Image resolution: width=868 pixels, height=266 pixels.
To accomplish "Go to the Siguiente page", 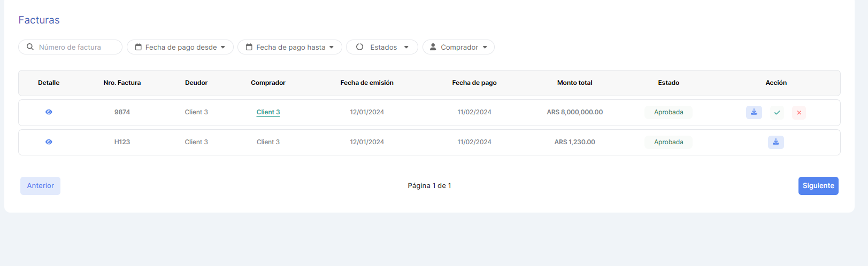I will pos(818,186).
